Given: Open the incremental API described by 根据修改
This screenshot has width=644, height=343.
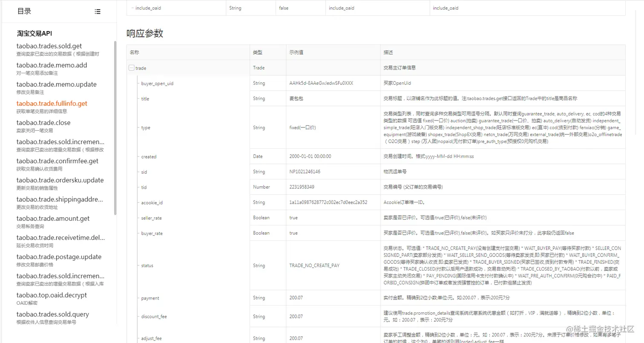Looking at the screenshot, I should click(x=60, y=142).
